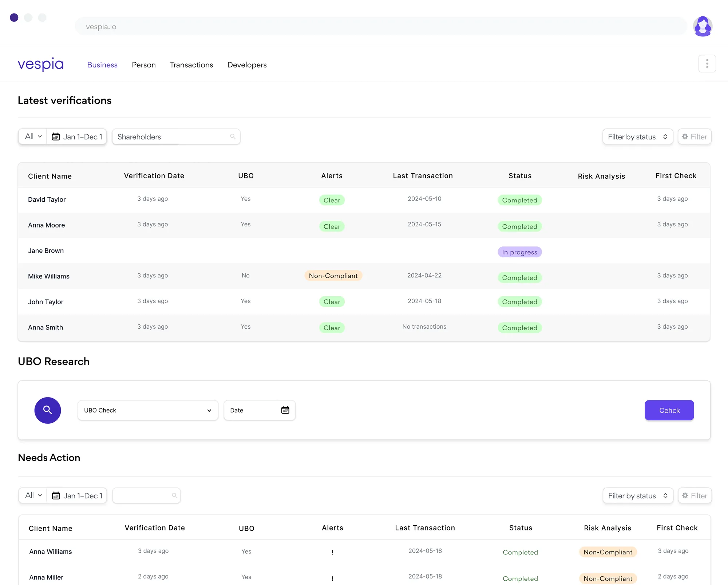Click Anna Smith's No transactions cell
Screen dimensions: 728x585
coord(424,327)
